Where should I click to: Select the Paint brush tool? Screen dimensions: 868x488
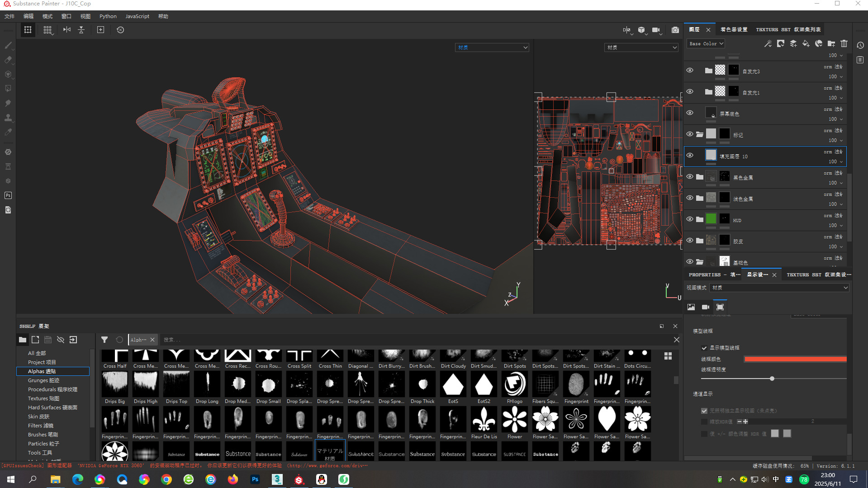[8, 45]
